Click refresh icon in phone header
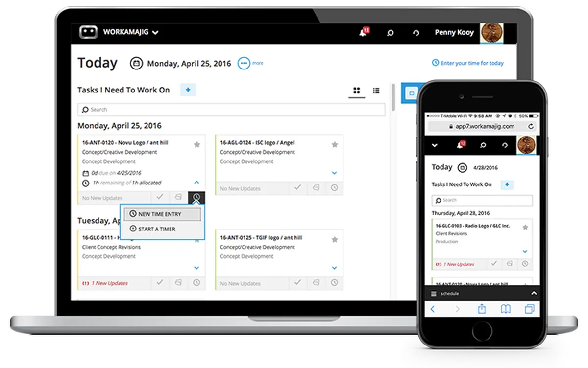This screenshot has height=368, width=588. click(x=505, y=145)
